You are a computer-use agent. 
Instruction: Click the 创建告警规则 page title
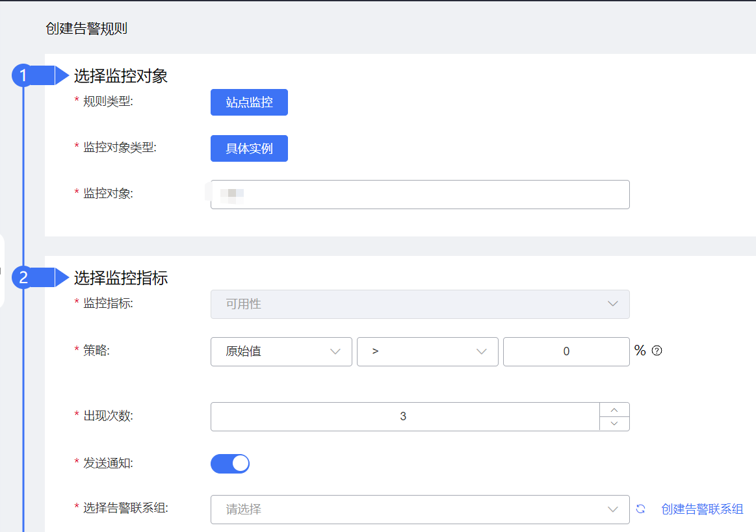tap(86, 28)
